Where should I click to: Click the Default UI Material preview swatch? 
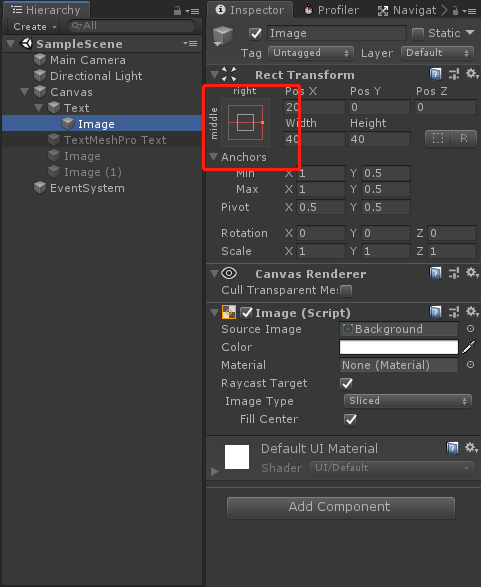pos(237,457)
